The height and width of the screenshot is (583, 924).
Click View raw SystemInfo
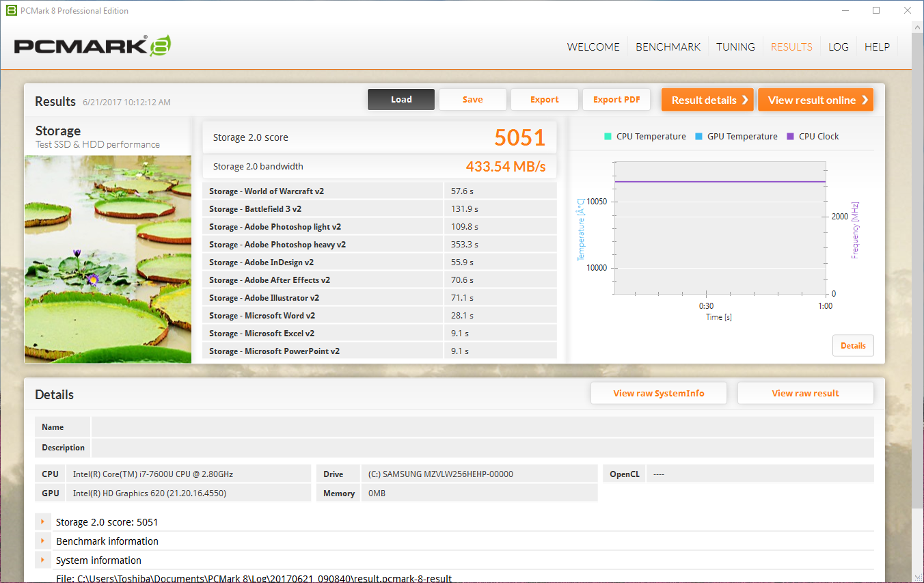(659, 393)
